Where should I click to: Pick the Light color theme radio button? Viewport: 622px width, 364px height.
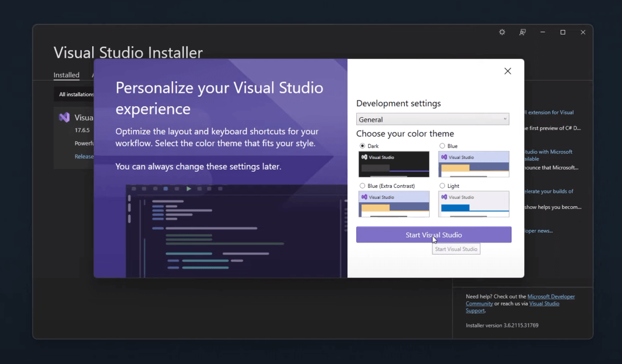(442, 186)
